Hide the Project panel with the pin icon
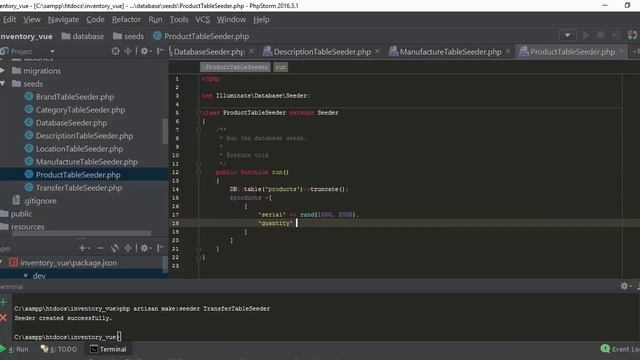 click(160, 51)
